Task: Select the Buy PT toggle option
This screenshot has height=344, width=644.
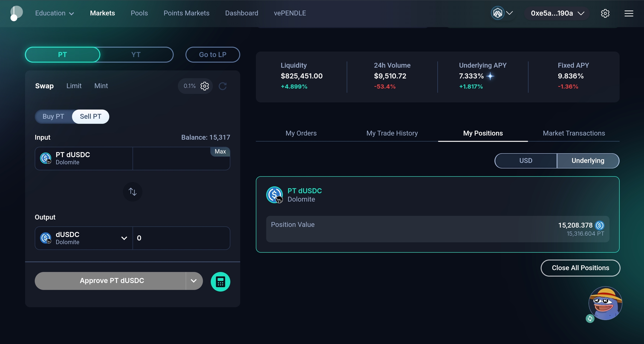Action: [53, 116]
